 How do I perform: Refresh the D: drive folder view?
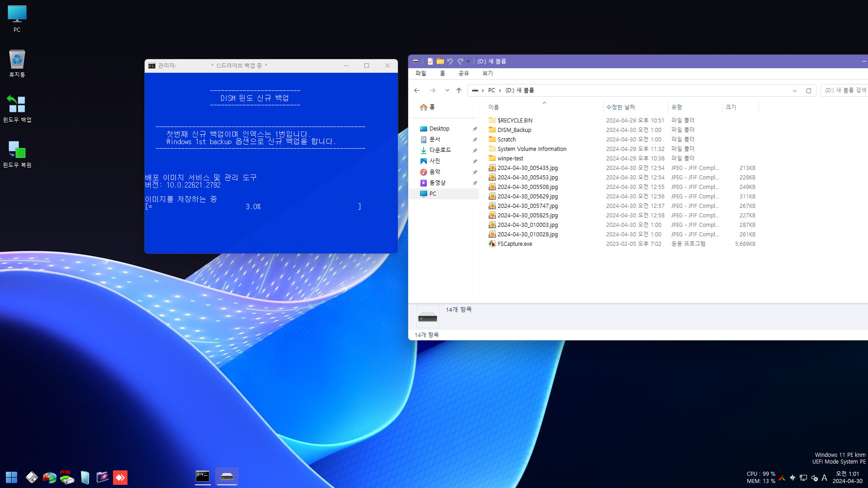[809, 90]
